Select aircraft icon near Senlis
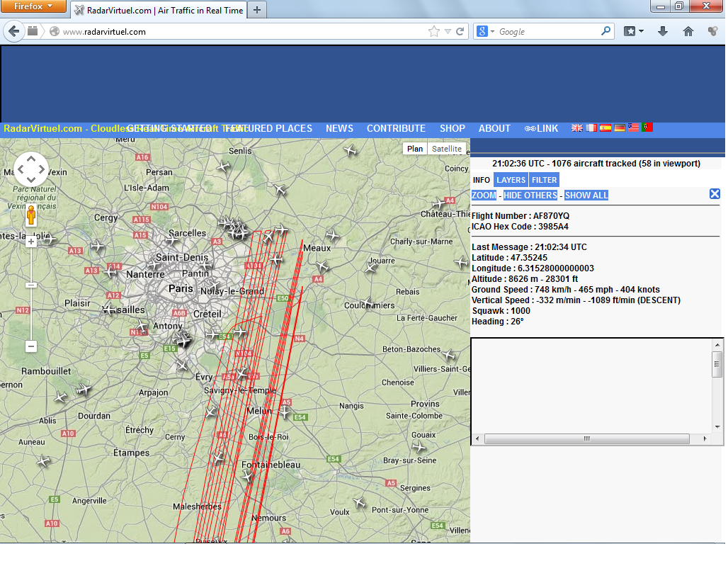 224,166
